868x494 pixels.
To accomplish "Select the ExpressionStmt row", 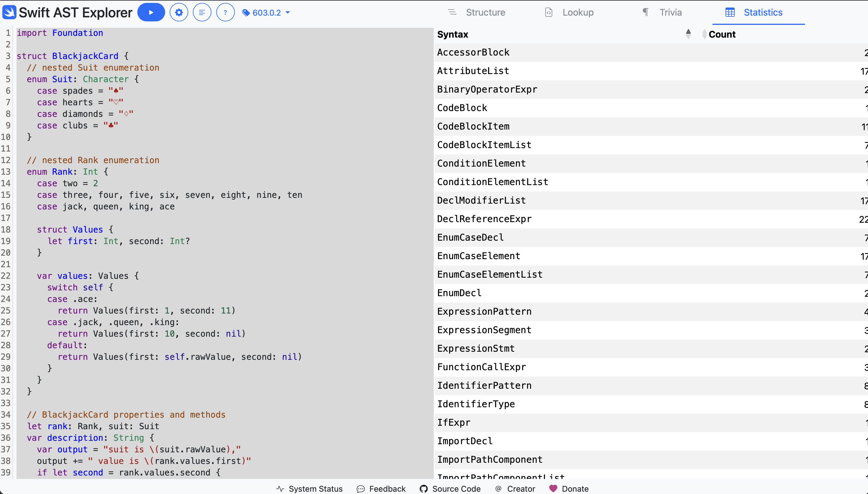I will [651, 349].
